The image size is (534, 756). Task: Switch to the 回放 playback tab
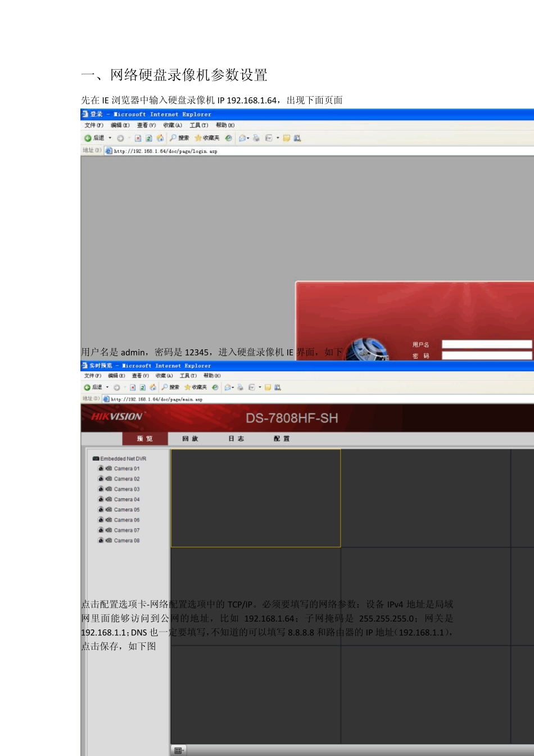[191, 439]
